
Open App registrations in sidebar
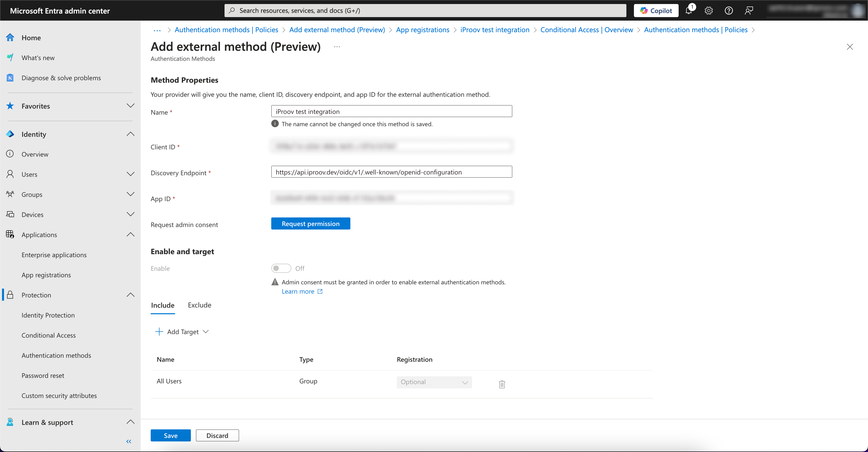[x=46, y=275]
